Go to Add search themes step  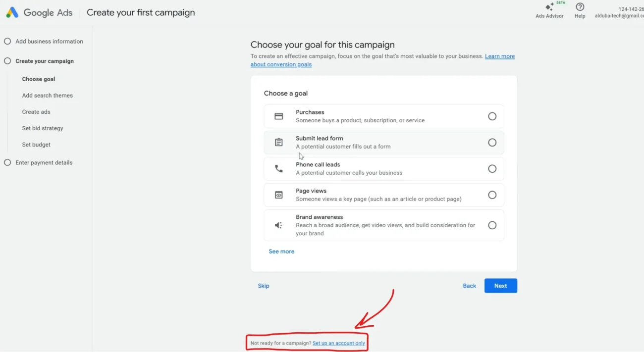click(x=48, y=96)
